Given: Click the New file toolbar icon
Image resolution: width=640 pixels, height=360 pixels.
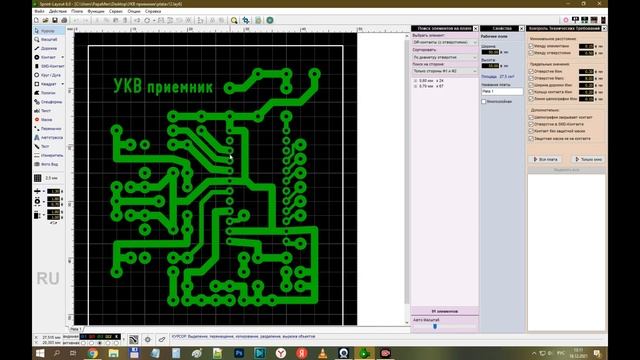Looking at the screenshot, I should point(36,20).
